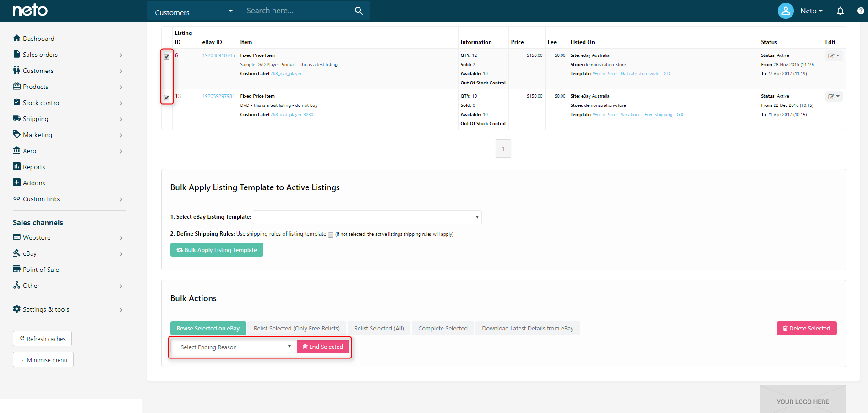Click inside the Search here field
This screenshot has width=868, height=413.
coord(298,11)
